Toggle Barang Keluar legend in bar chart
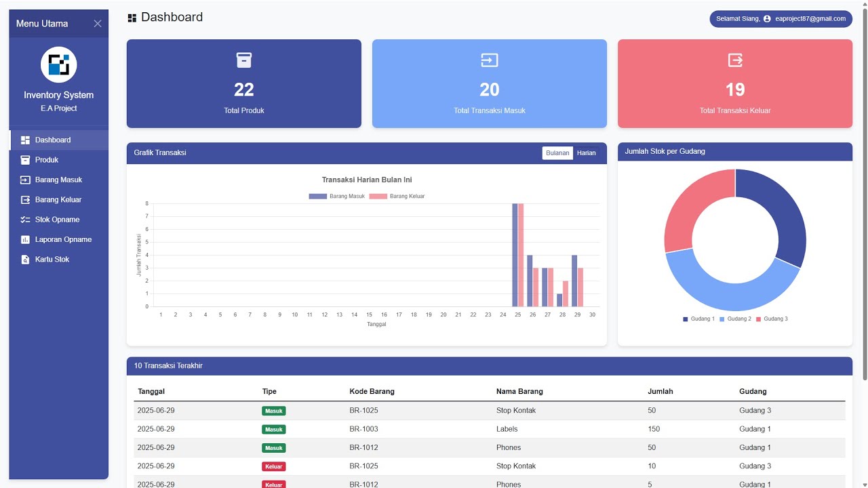Screen dimensions: 868x488 (x=397, y=197)
